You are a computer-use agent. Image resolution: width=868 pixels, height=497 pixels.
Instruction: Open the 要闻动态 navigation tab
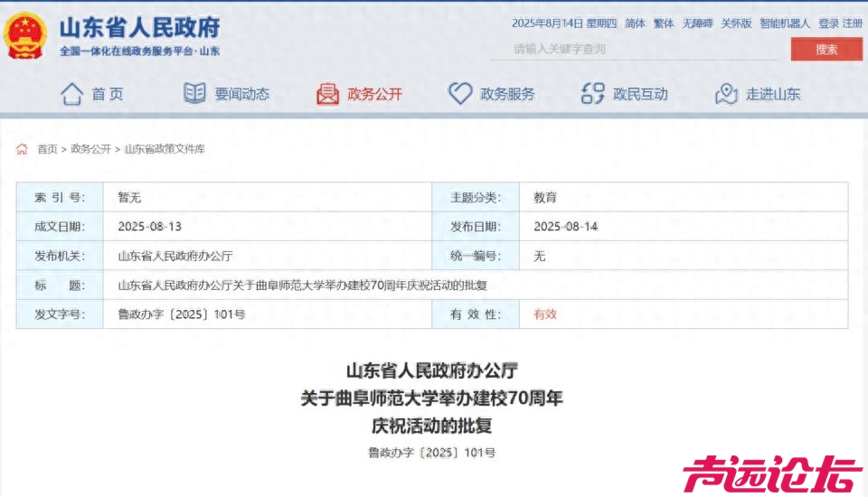pos(242,94)
